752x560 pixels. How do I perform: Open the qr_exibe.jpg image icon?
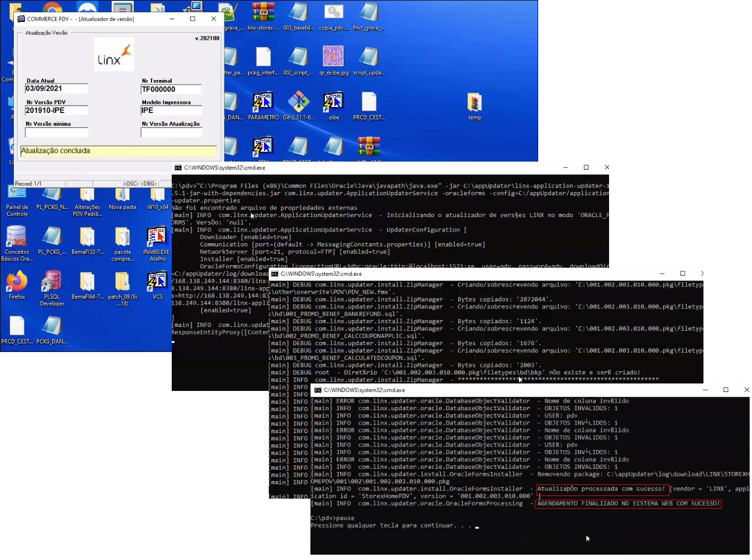click(334, 61)
